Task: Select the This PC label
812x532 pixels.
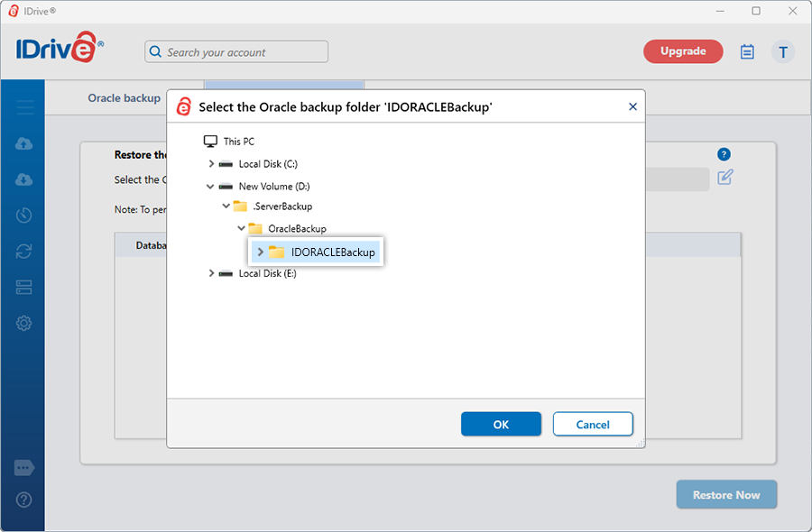Action: (x=239, y=142)
